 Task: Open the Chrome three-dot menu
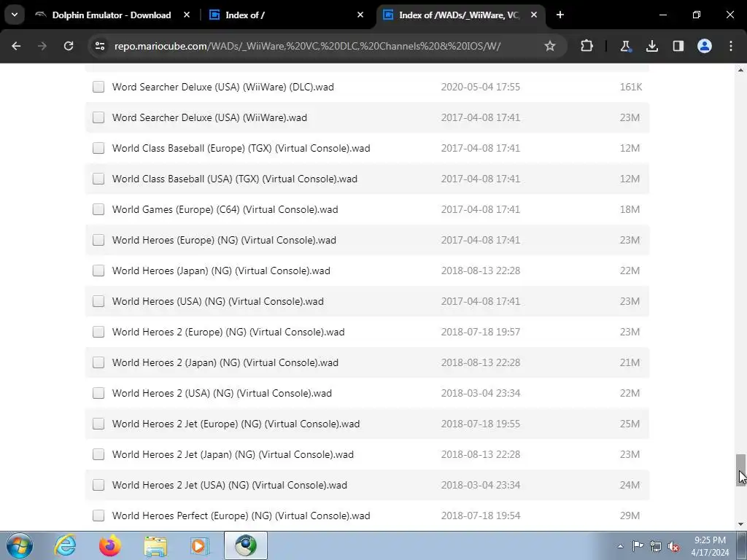coord(731,46)
